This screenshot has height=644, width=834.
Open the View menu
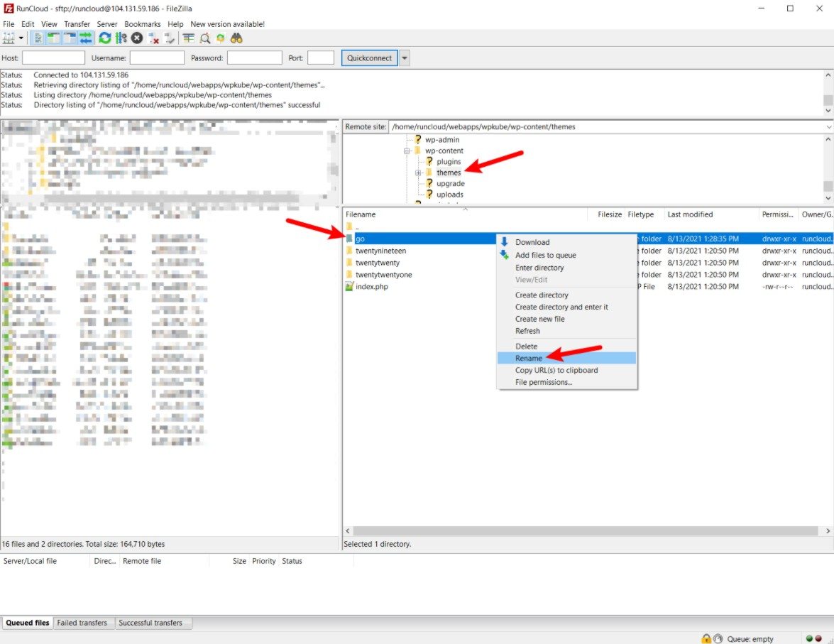point(49,24)
